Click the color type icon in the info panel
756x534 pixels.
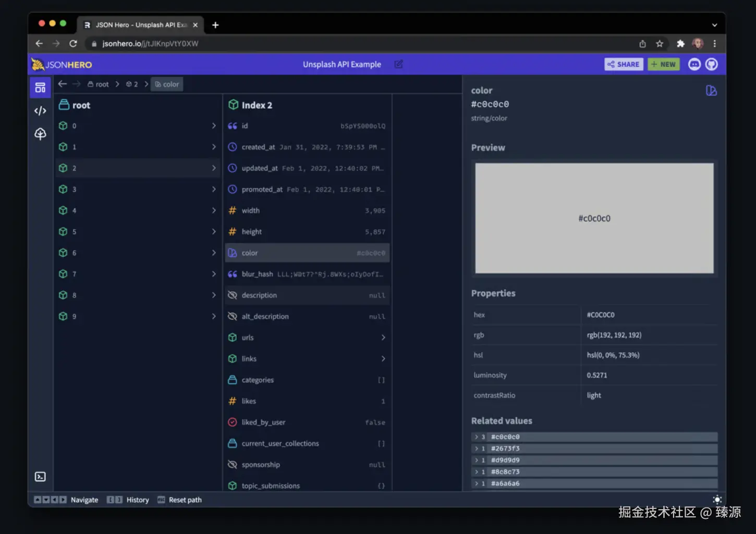point(711,91)
